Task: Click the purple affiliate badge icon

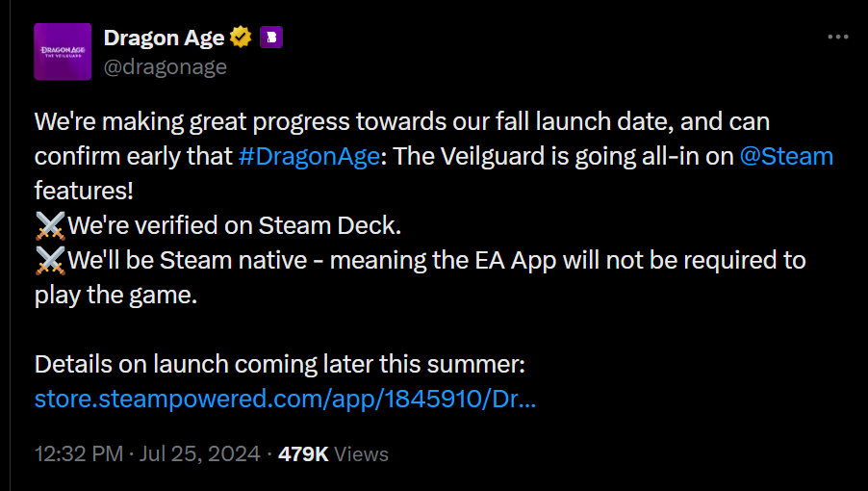Action: pyautogui.click(x=271, y=38)
